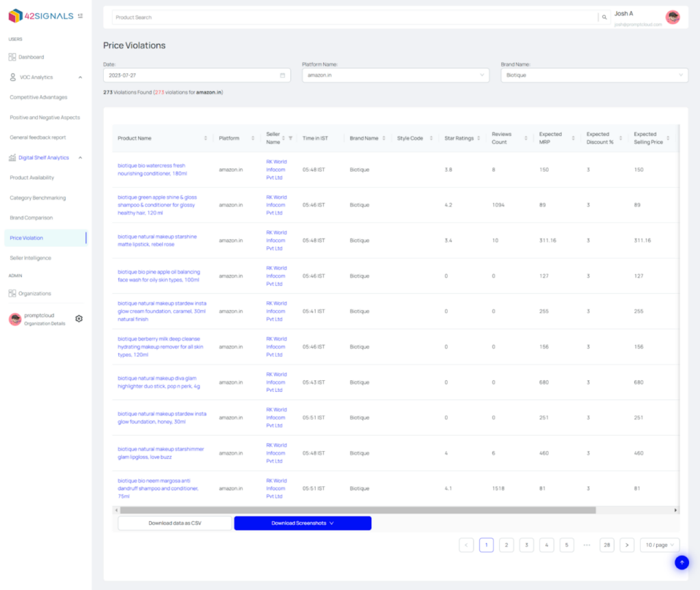Sort by Product Name column
700x590 pixels.
[x=205, y=138]
